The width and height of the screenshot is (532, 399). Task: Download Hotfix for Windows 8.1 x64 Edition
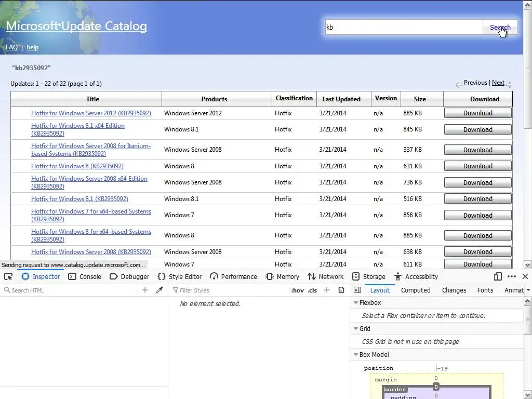478,129
